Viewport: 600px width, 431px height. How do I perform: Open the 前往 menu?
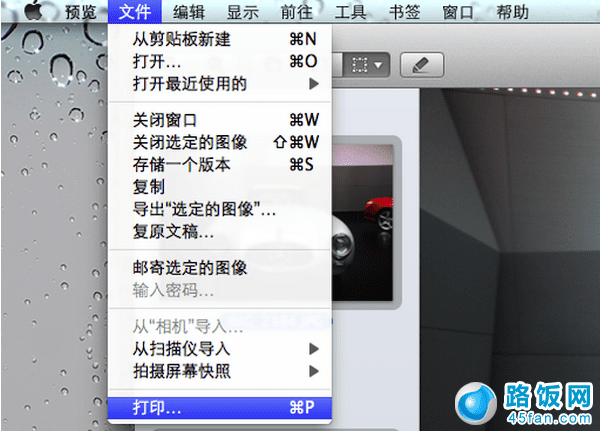(297, 12)
